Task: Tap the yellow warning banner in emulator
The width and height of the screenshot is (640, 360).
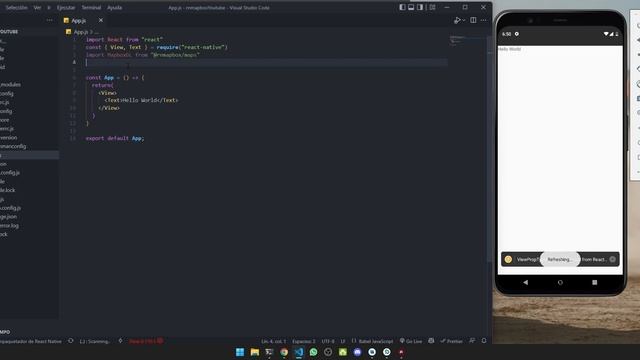Action: [560, 259]
